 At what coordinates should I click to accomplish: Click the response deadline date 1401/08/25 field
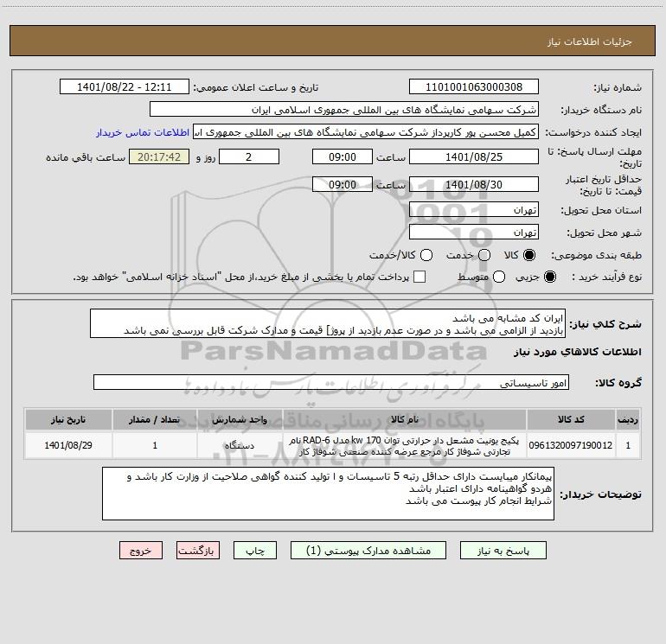474,157
